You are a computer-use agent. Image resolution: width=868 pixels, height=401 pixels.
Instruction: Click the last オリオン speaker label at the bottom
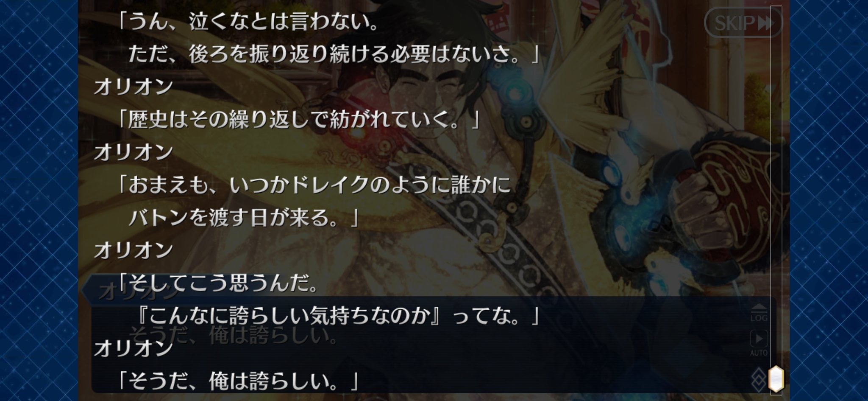(x=134, y=348)
